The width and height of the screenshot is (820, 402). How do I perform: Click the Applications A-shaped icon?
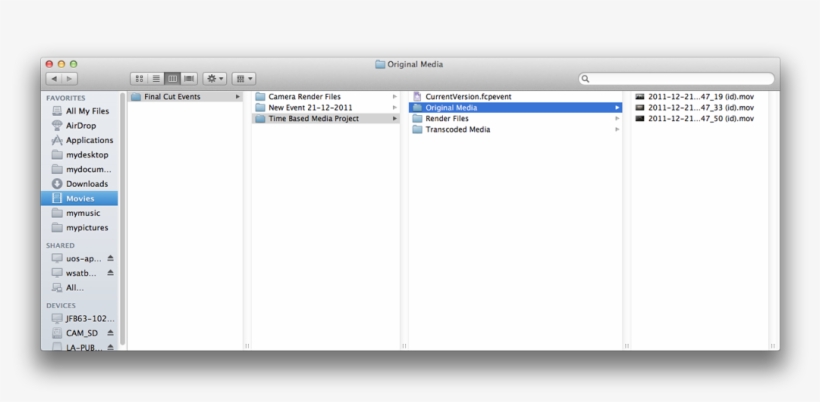[57, 140]
